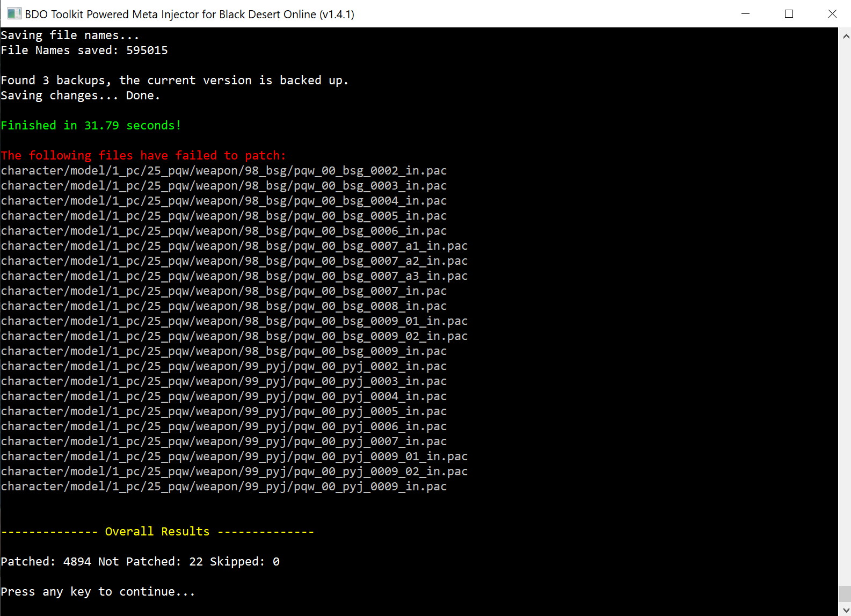Screen dimensions: 851x616
Task: Maximize the Meta Injector console window
Action: tap(789, 14)
